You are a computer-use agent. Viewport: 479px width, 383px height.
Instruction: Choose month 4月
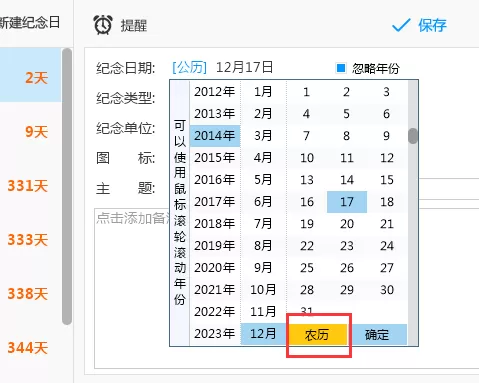tap(263, 158)
